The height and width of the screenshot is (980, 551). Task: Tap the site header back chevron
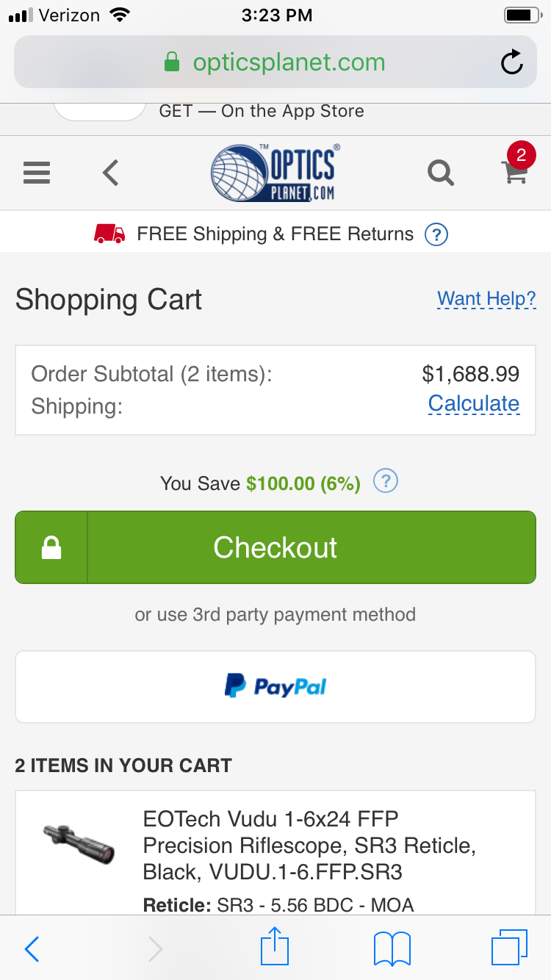coord(110,173)
